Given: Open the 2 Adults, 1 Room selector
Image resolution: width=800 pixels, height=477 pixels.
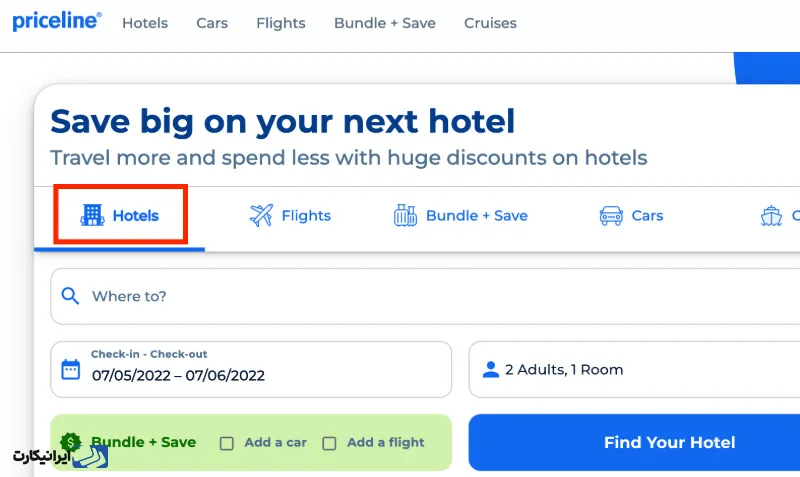Looking at the screenshot, I should [x=634, y=370].
